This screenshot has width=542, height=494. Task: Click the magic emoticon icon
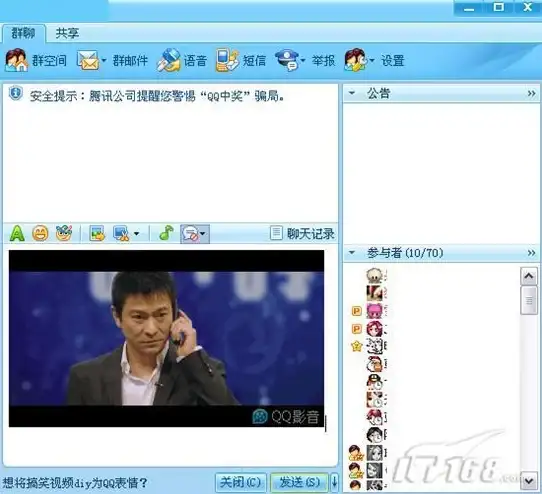pos(64,233)
